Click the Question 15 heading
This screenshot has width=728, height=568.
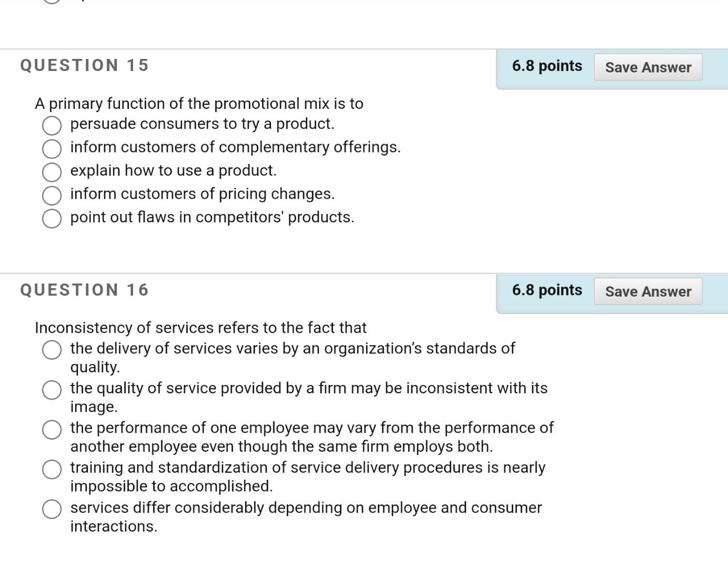84,65
